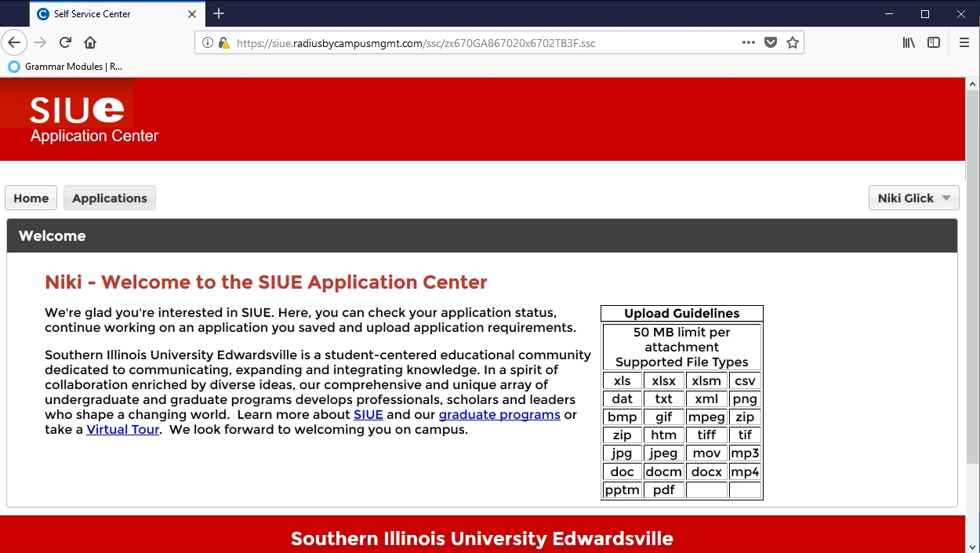
Task: Open the Firefox hamburger menu
Action: click(964, 42)
